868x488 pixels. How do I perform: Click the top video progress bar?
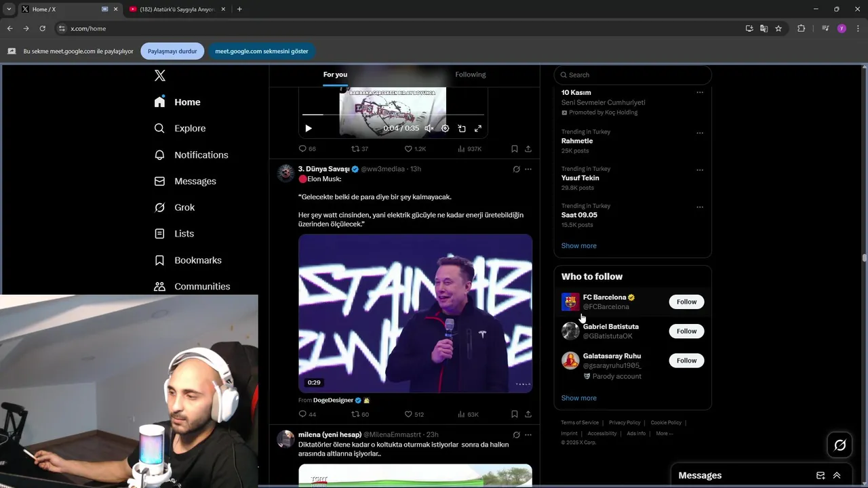click(393, 115)
